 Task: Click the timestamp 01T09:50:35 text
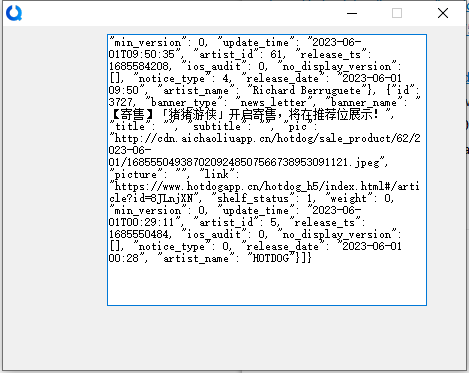point(142,54)
